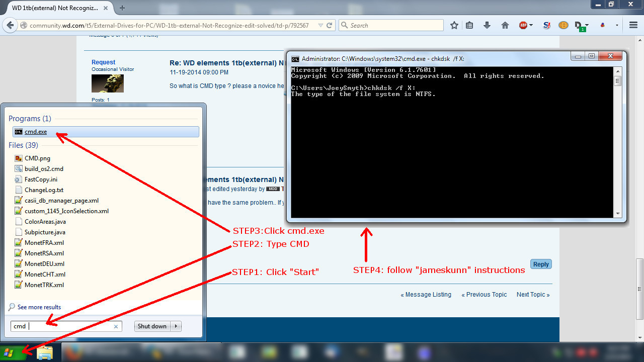This screenshot has height=362, width=644.
Task: Click the Request user avatar image
Action: 108,83
